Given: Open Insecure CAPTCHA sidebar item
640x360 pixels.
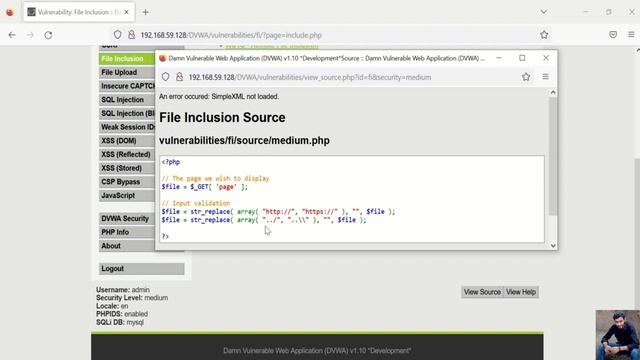Looking at the screenshot, I should (127, 86).
